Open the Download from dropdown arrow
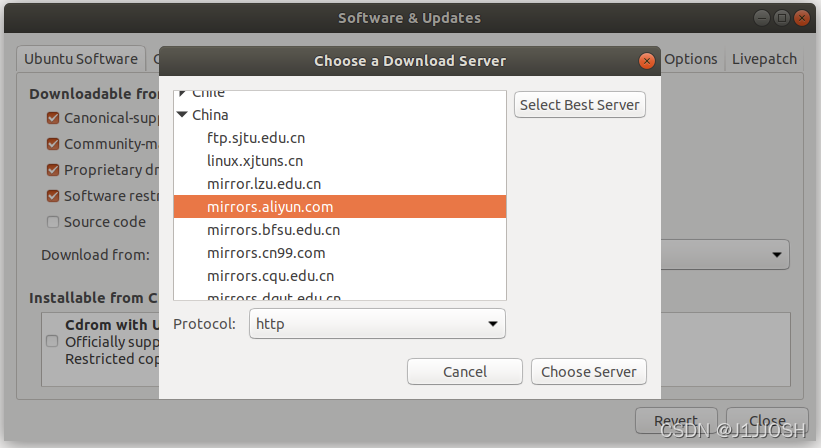The image size is (821, 448). point(776,255)
